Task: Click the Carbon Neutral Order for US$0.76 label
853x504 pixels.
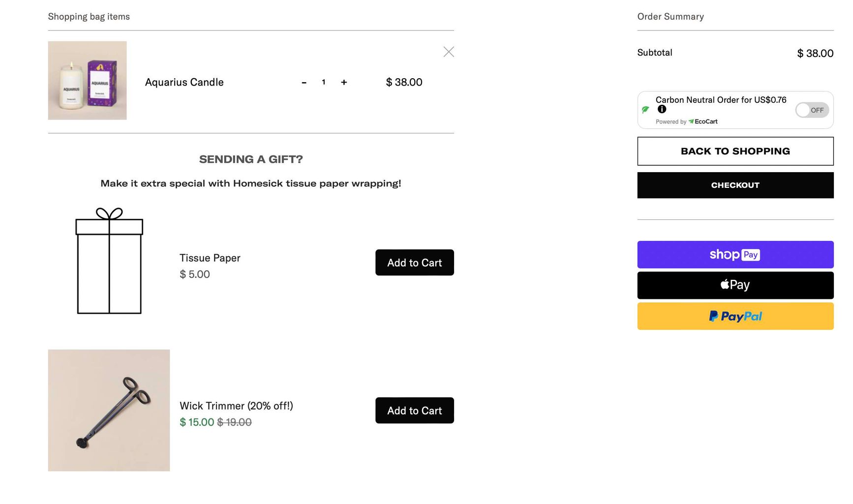Action: pos(721,100)
